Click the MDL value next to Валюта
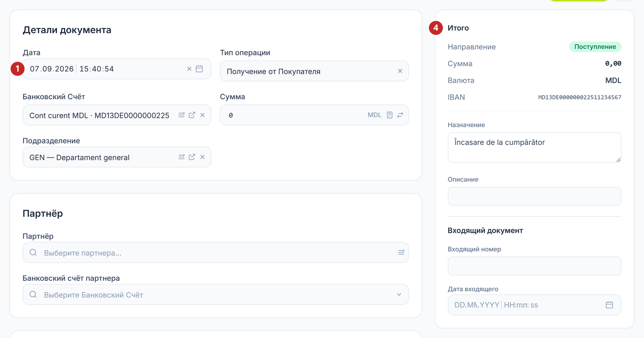 (613, 80)
